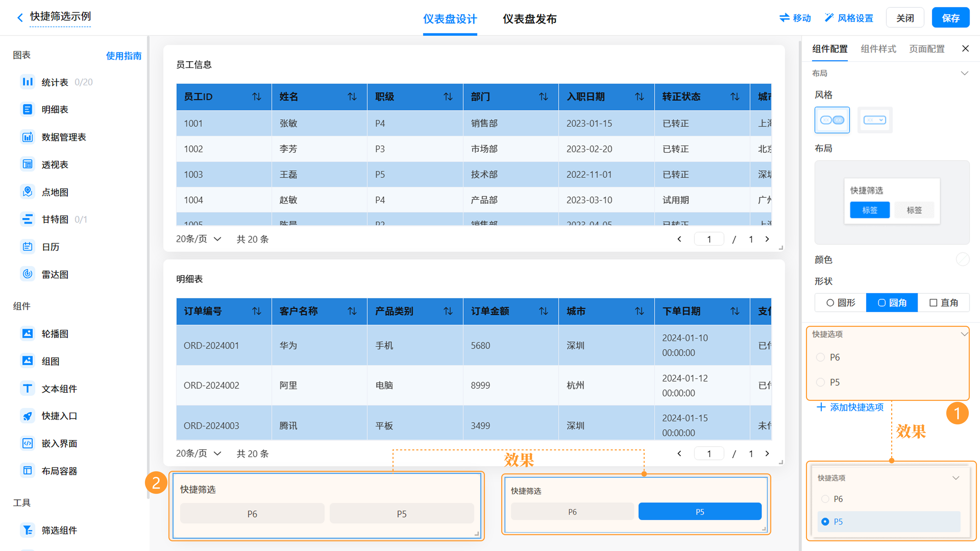This screenshot has height=551, width=980.
Task: Sort by 员工ID column
Action: coord(257,97)
